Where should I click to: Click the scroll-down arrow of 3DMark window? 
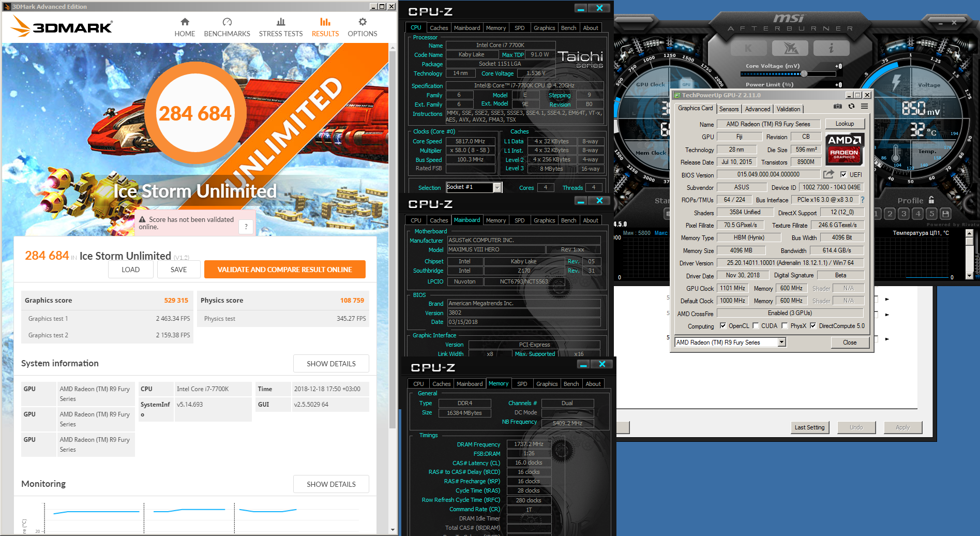click(393, 530)
